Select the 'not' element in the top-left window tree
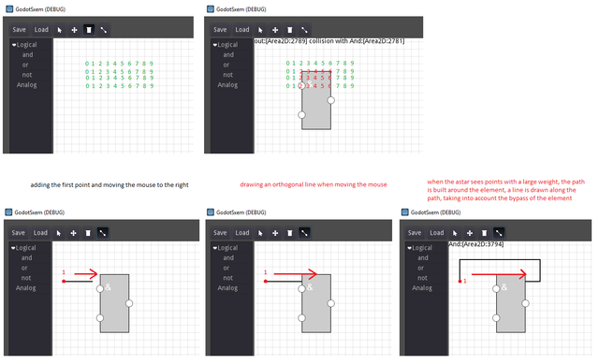The image size is (599, 364). [27, 75]
